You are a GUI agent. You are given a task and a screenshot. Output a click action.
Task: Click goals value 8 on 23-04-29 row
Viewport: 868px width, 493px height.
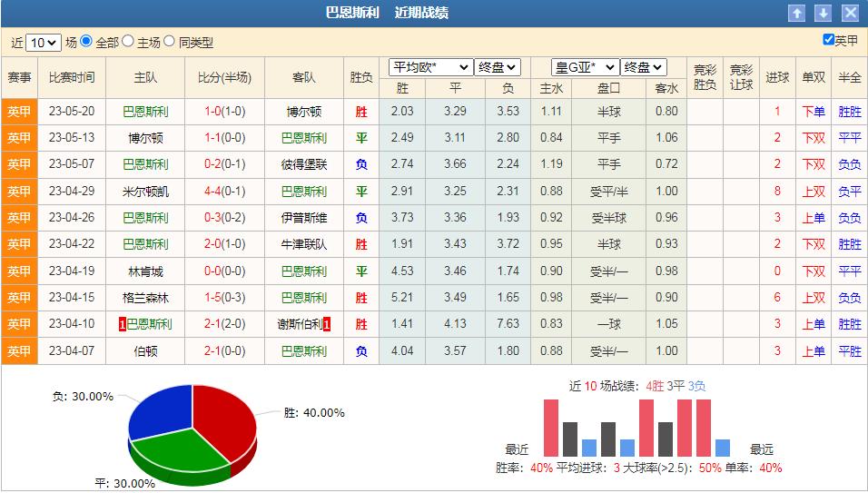777,191
